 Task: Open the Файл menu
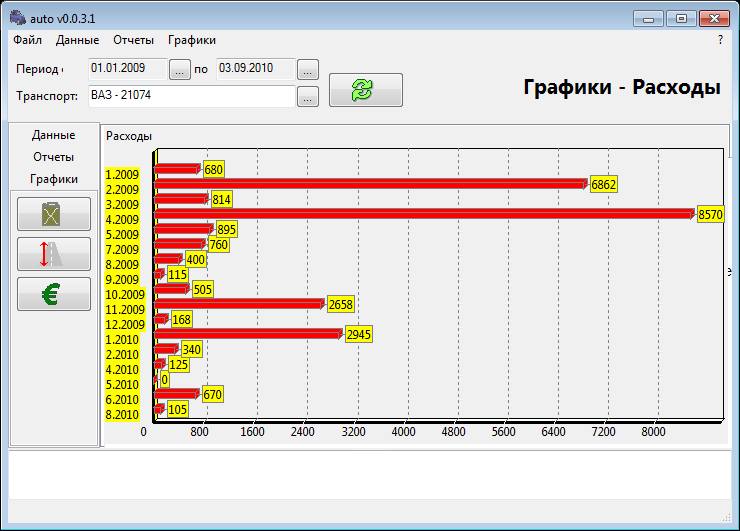click(x=27, y=40)
